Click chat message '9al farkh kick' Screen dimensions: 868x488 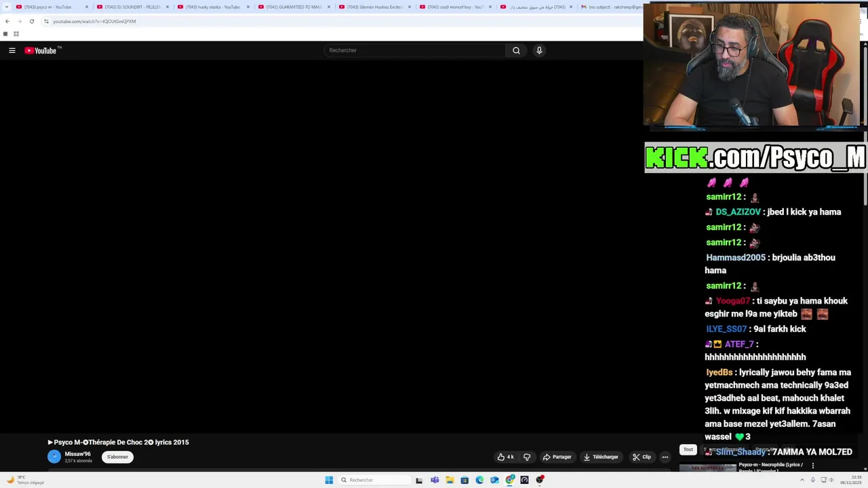click(x=780, y=329)
